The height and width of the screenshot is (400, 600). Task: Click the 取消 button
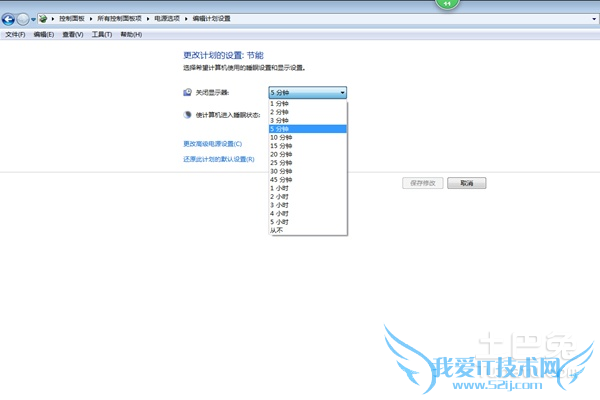pyautogui.click(x=467, y=183)
